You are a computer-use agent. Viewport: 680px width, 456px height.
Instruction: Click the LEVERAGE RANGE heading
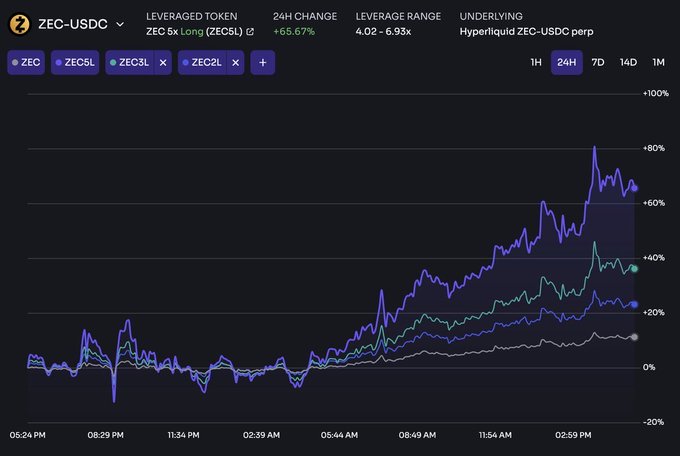(x=398, y=16)
